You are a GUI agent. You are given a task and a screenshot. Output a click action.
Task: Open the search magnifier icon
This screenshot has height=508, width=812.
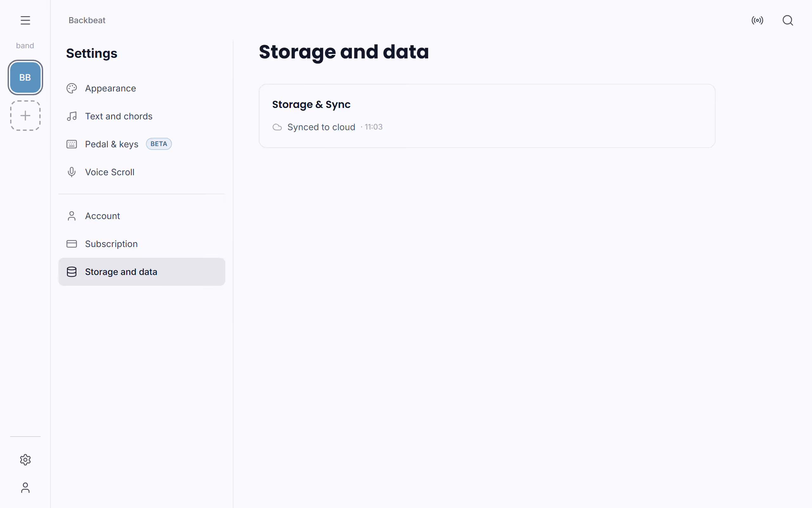pos(788,20)
